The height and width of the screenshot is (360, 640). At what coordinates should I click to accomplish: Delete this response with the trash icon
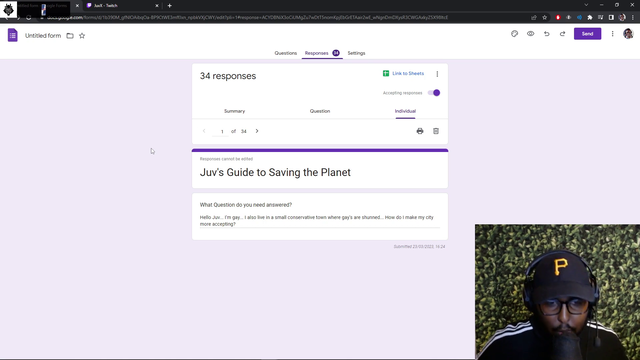point(436,131)
